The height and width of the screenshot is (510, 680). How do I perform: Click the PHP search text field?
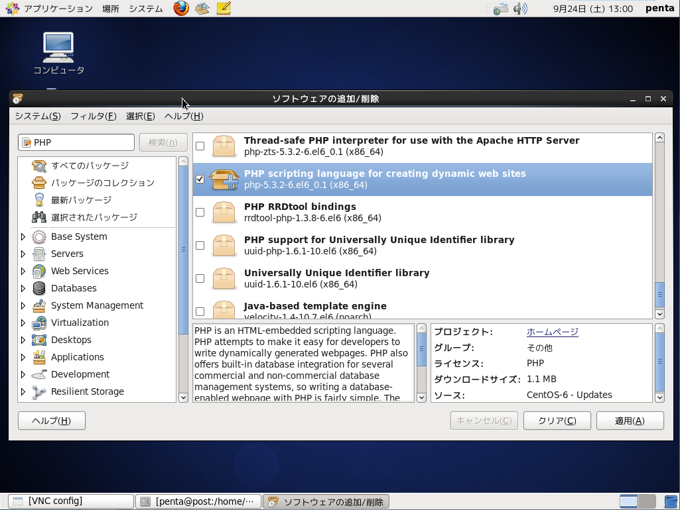click(x=76, y=142)
